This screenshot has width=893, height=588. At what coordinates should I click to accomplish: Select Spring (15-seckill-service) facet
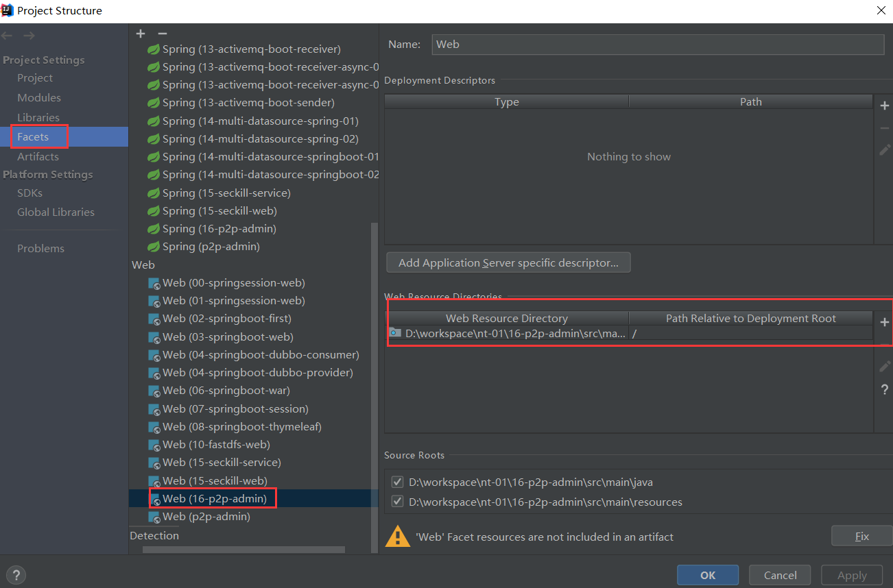point(226,193)
